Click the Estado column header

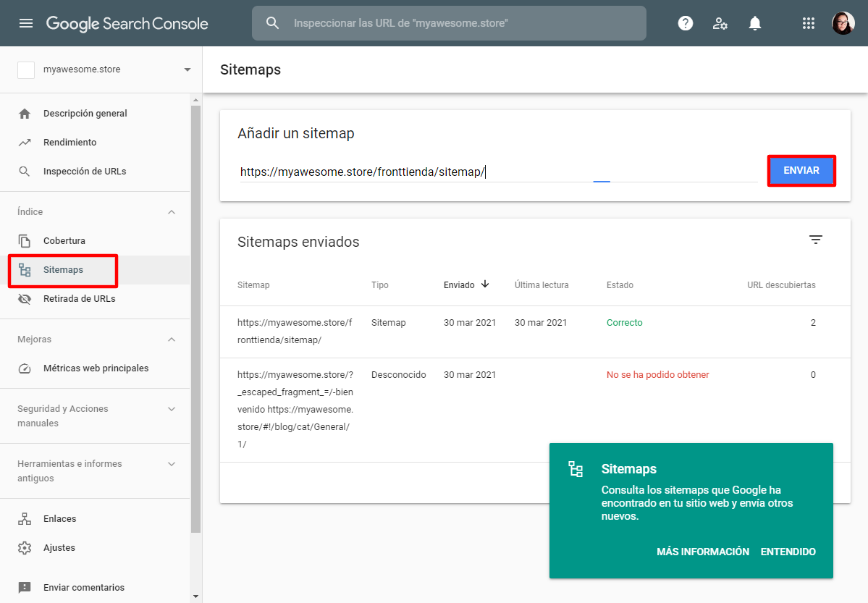620,285
